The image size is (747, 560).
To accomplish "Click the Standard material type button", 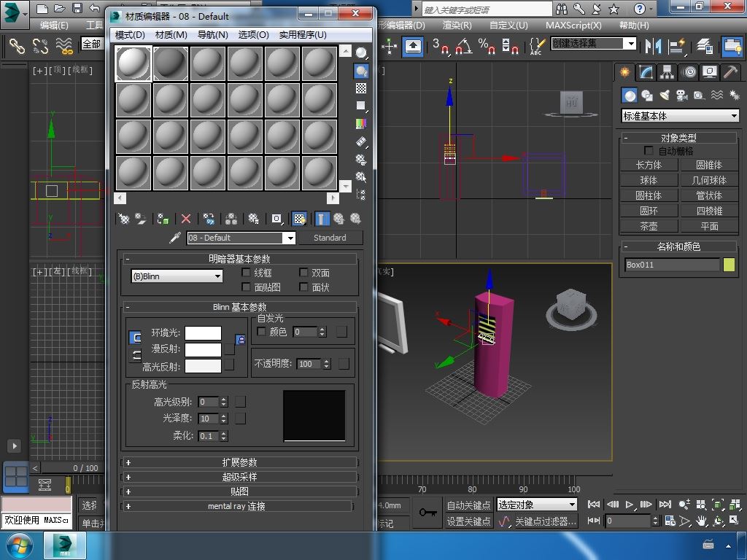I will pos(330,238).
